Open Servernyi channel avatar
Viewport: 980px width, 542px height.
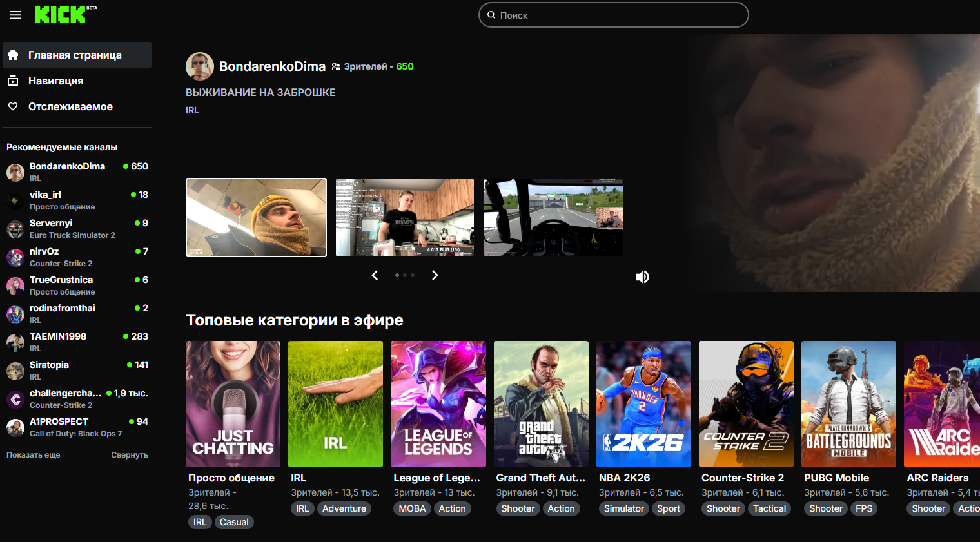click(x=15, y=229)
